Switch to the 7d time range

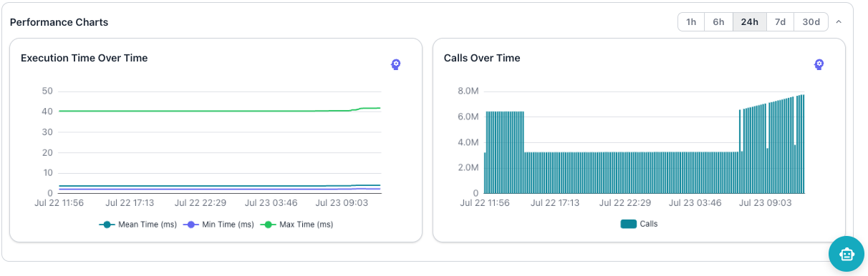click(x=781, y=22)
